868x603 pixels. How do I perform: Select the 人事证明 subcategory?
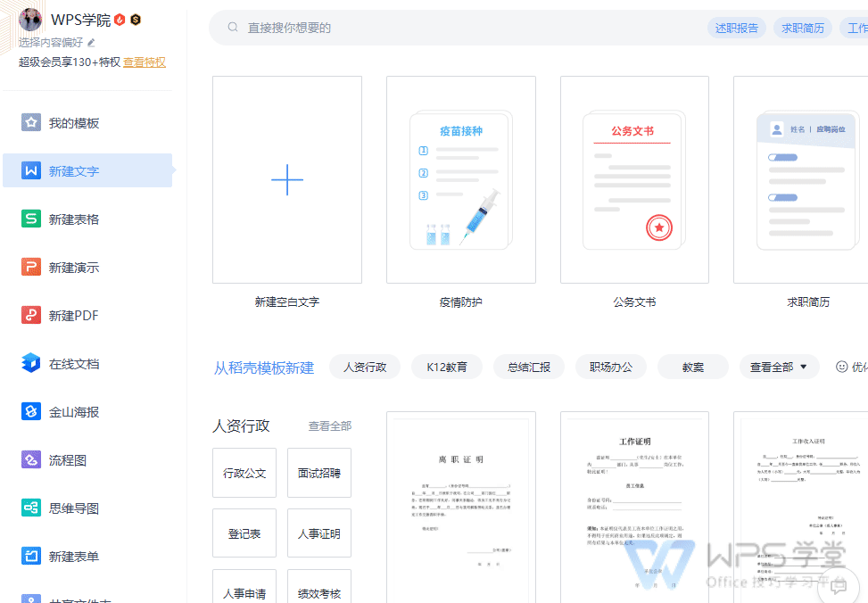coord(318,533)
